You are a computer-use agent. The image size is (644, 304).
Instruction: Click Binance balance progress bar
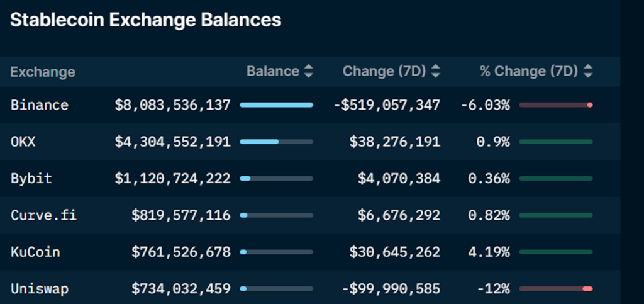[x=276, y=105]
